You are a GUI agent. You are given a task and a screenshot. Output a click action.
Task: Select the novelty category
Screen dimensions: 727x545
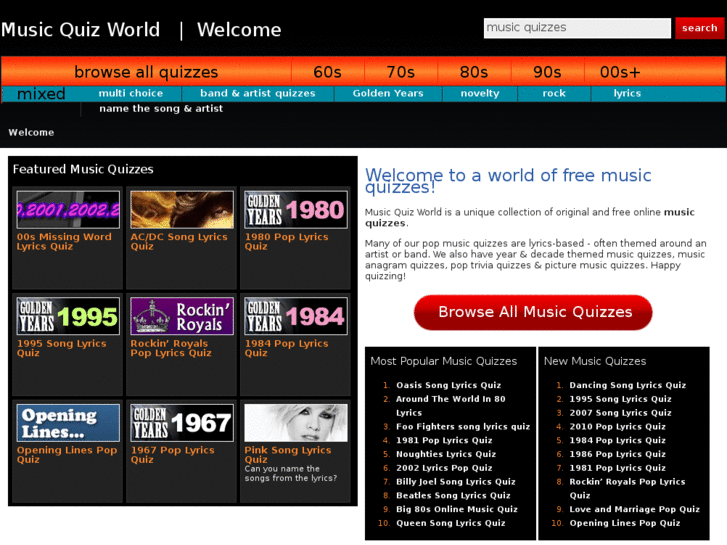[x=480, y=93]
